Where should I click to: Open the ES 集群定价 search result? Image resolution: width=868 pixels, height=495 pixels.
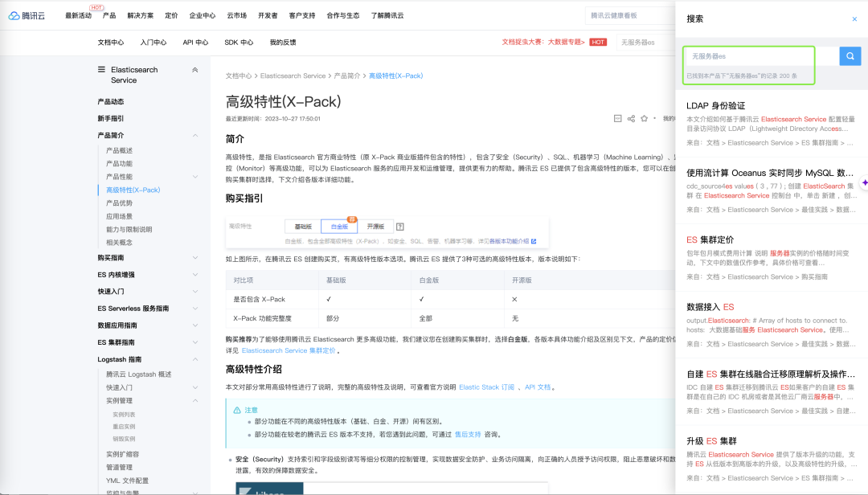pos(710,239)
